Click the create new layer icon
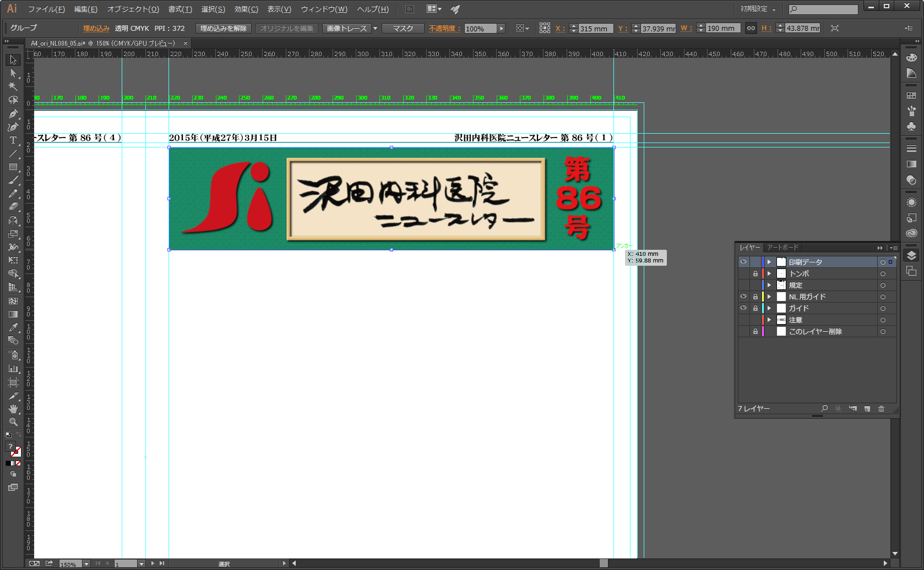Image resolution: width=924 pixels, height=570 pixels. (x=867, y=409)
